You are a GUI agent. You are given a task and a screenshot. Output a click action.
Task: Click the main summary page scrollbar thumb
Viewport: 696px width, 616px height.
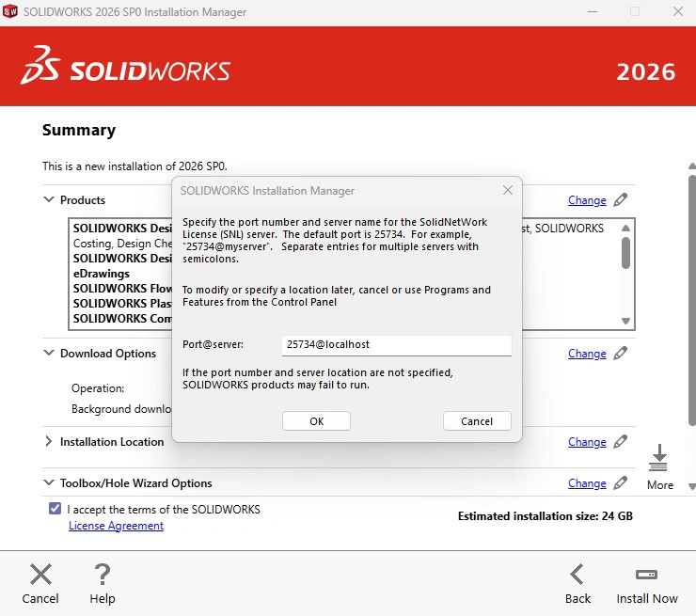pyautogui.click(x=692, y=301)
